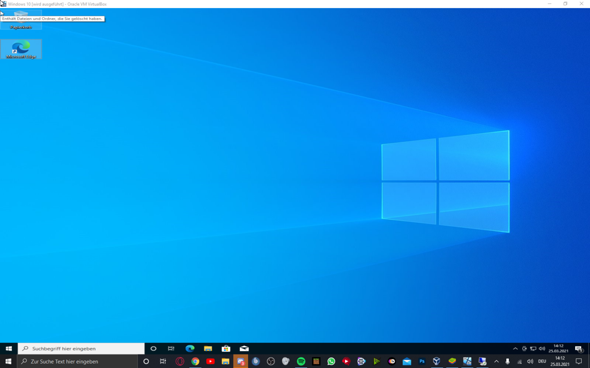
Task: Switch to VirtualBox on the host taskbar
Action: [436, 361]
